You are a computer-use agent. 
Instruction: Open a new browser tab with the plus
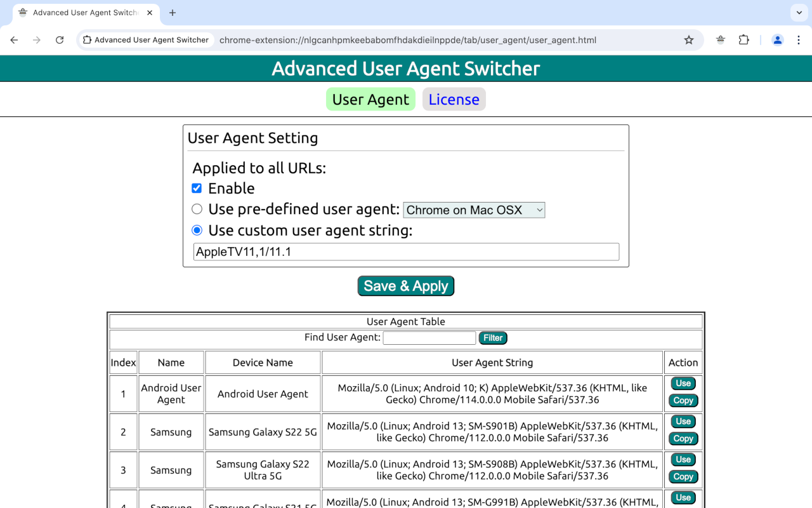coord(172,12)
